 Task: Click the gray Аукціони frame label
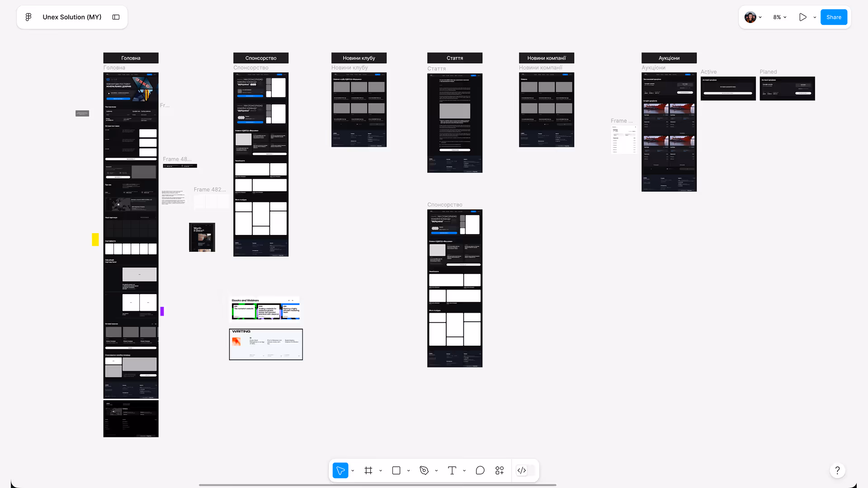(653, 68)
